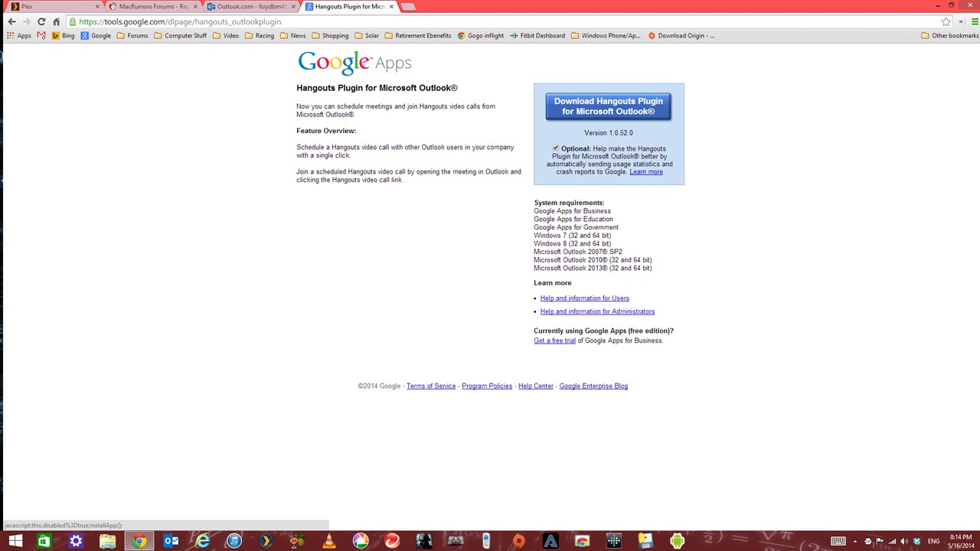Show hidden system tray icons
The image size is (980, 551).
855,541
